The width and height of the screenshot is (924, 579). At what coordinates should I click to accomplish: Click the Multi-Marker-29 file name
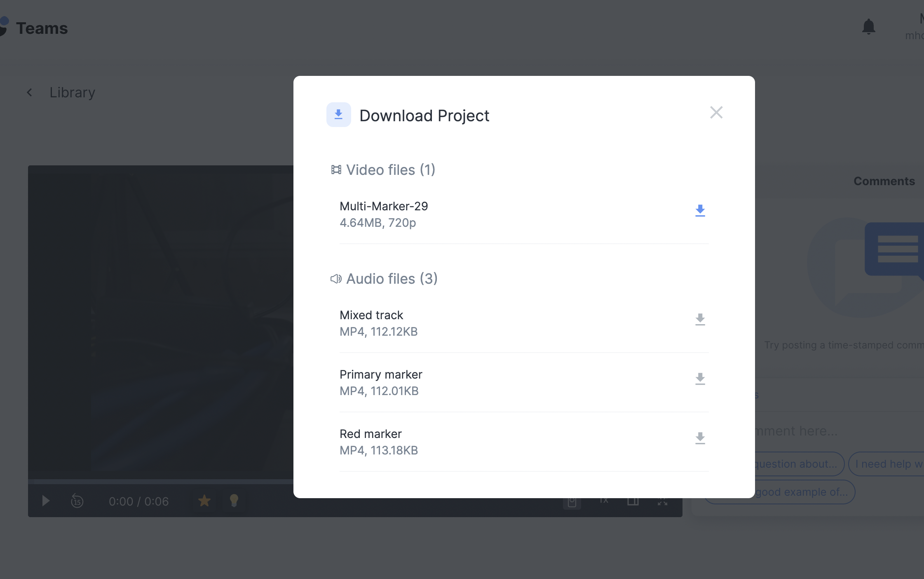[384, 206]
